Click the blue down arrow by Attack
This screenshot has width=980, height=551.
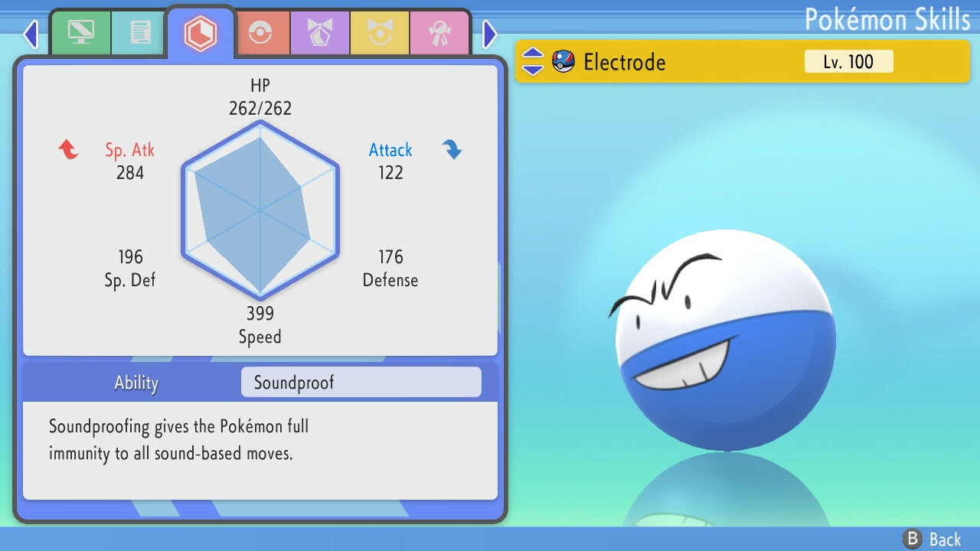452,149
